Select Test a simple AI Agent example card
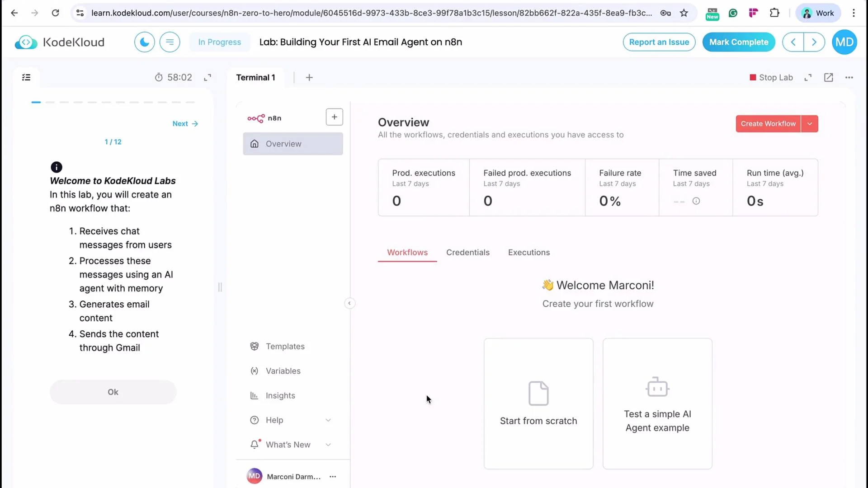868x488 pixels. [x=657, y=404]
